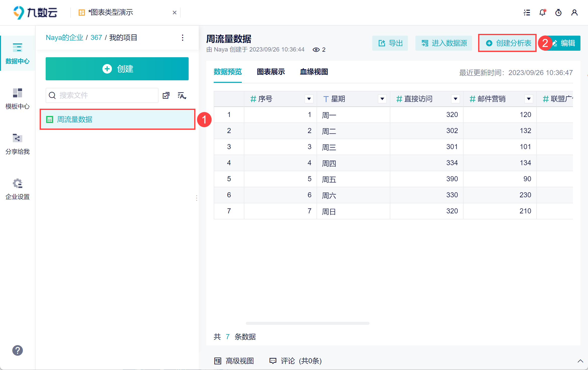Image resolution: width=588 pixels, height=370 pixels.
Task: Open the task list icon in header
Action: [527, 13]
